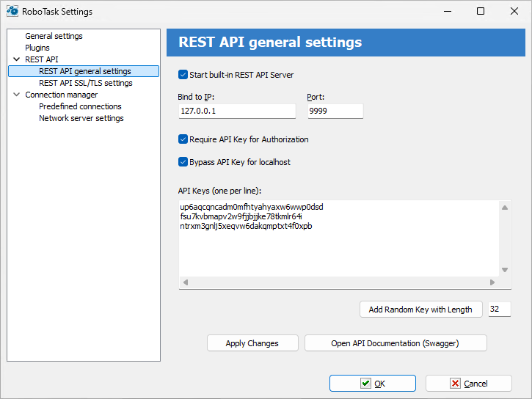Click the second API key starting fsu7k

tap(241, 216)
